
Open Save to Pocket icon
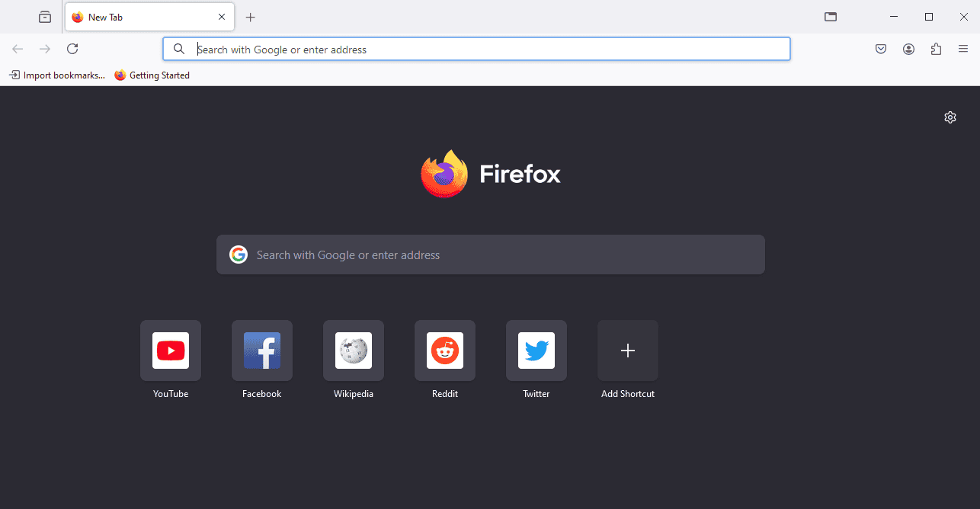[881, 49]
